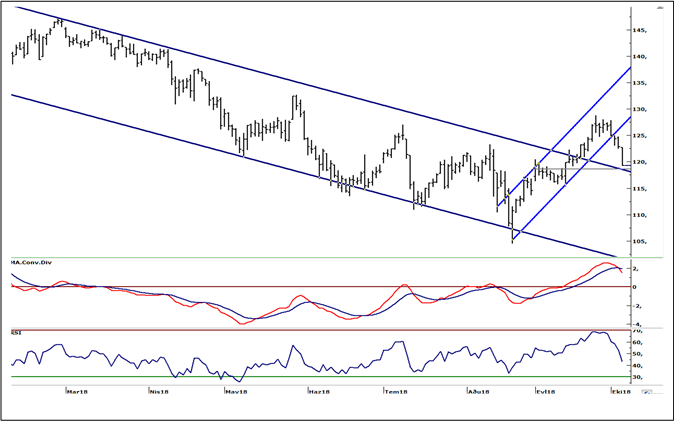Click the Eki18 date marker

621,393
